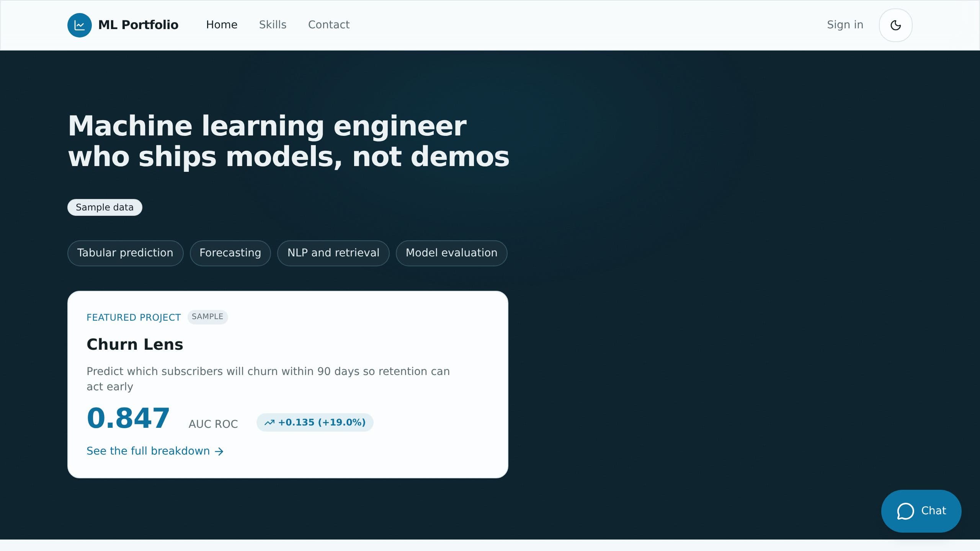Image resolution: width=980 pixels, height=551 pixels.
Task: Select the Forecasting chip
Action: (x=230, y=253)
